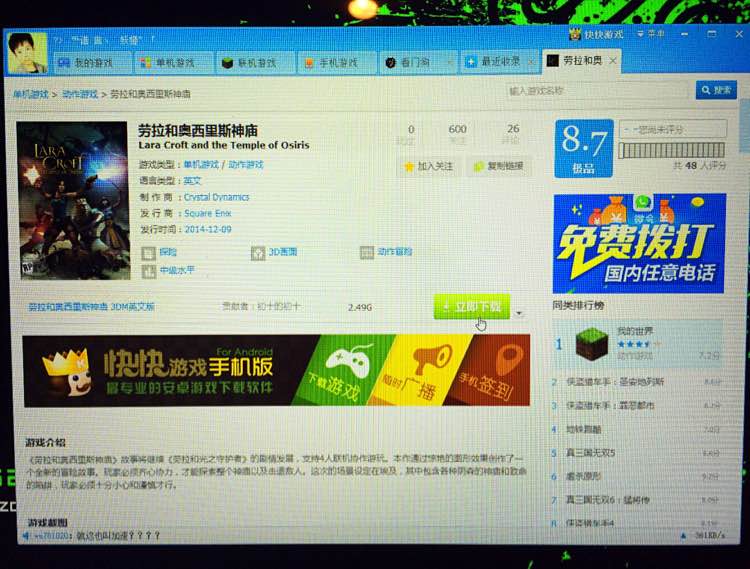
Task: Expand the download options arrow
Action: click(519, 313)
